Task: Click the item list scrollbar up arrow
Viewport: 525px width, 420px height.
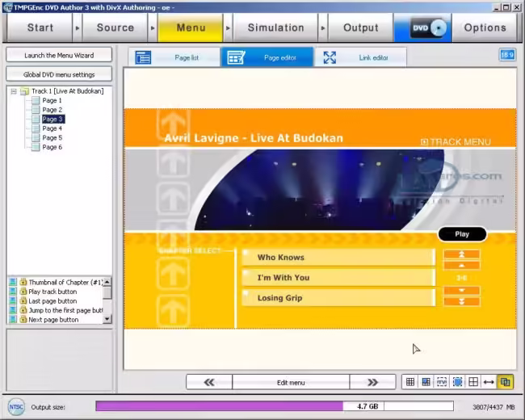Action: coord(107,282)
